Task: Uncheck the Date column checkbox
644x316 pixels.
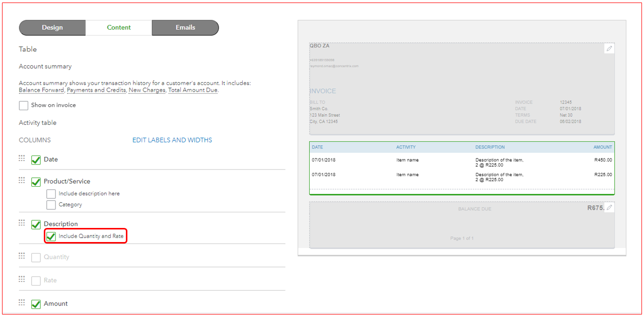Action: click(x=36, y=160)
